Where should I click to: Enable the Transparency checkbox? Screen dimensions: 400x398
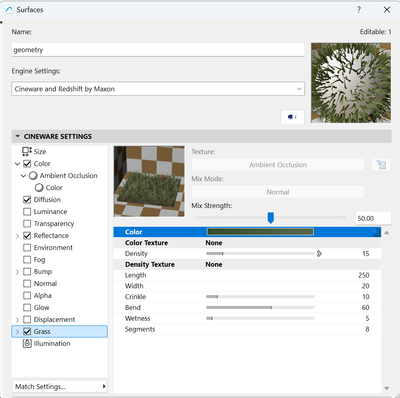tap(27, 224)
